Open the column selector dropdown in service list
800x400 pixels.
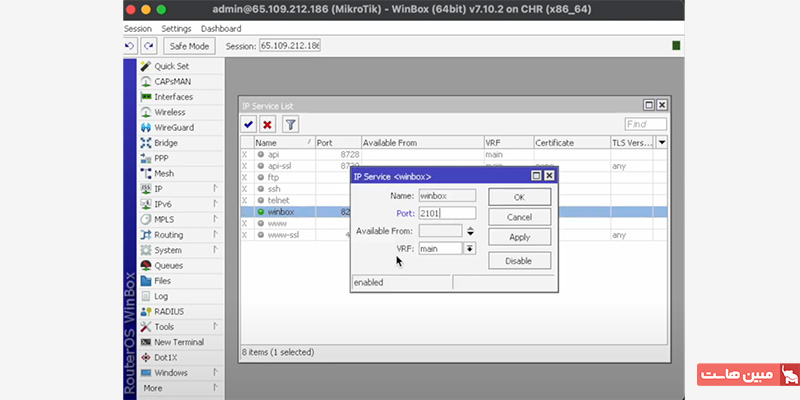(662, 143)
